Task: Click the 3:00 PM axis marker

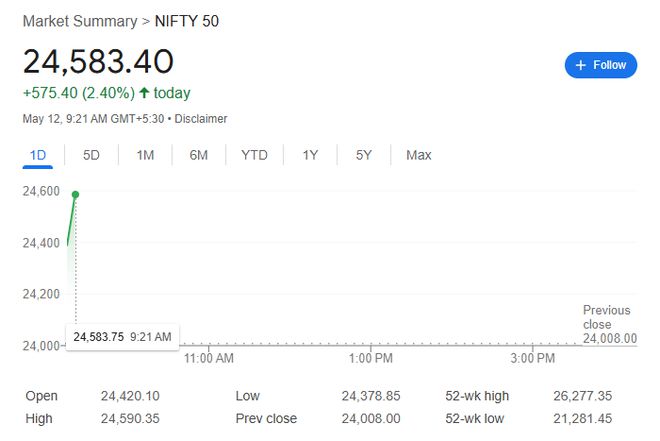Action: click(532, 358)
